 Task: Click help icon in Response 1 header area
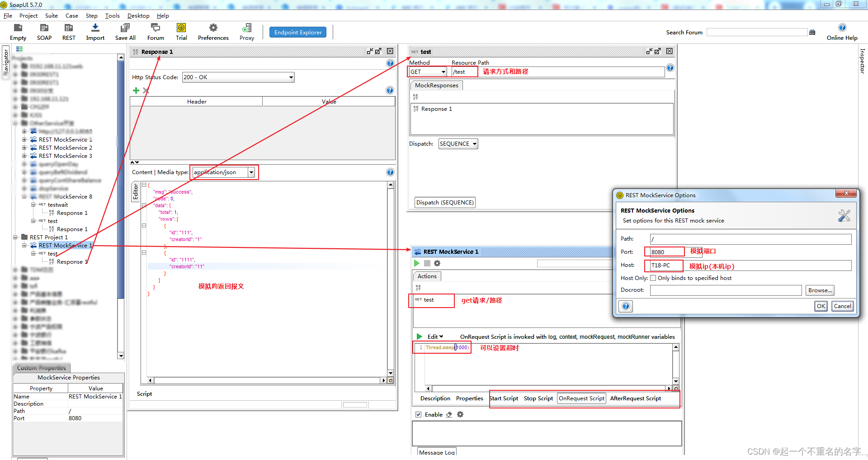click(390, 63)
